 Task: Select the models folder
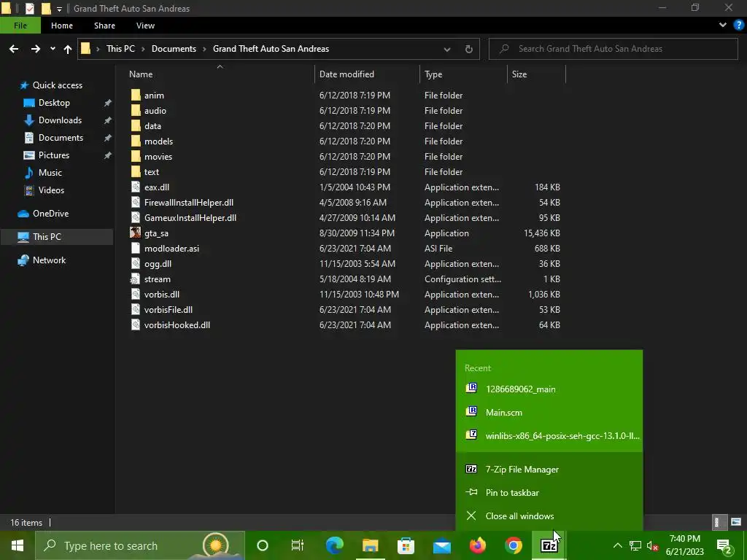click(158, 141)
